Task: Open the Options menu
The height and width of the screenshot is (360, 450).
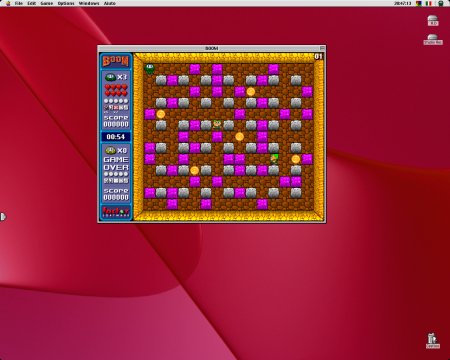Action: tap(66, 3)
